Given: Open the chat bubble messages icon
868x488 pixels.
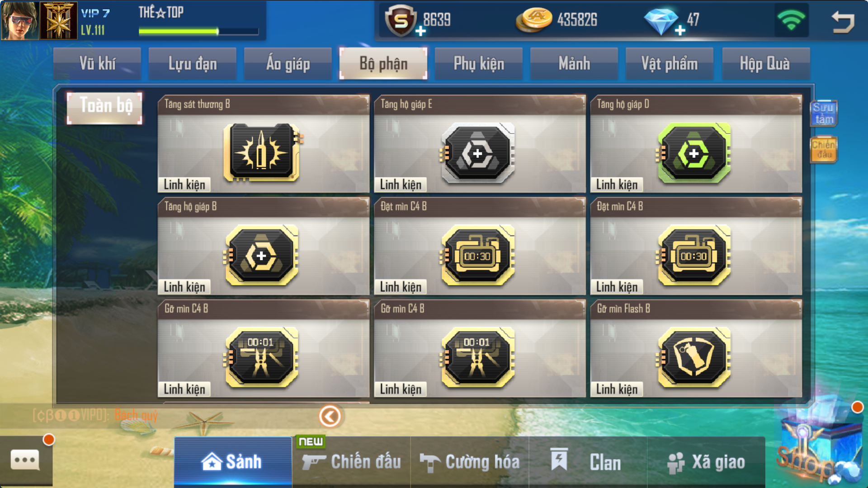Looking at the screenshot, I should click(x=25, y=461).
